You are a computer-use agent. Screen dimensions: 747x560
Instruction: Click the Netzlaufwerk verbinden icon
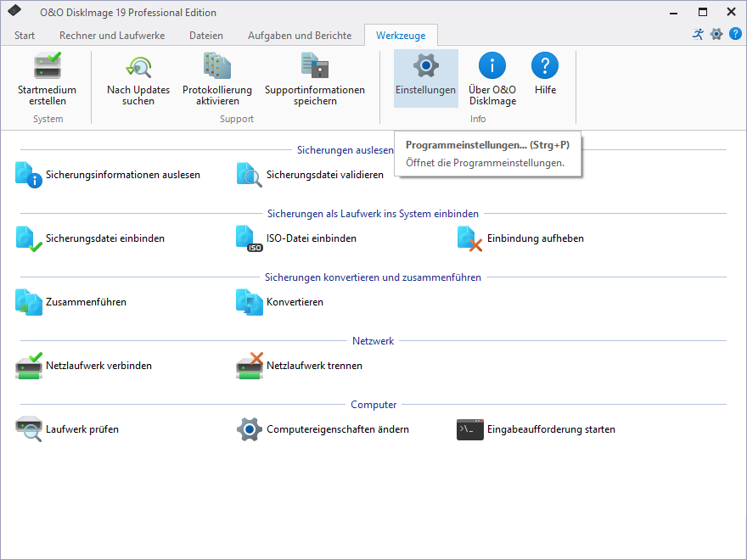click(29, 366)
